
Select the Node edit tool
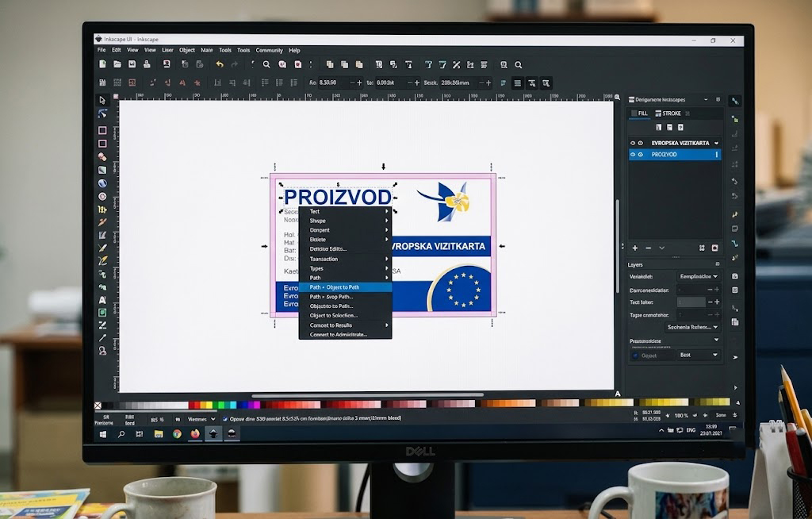[x=102, y=113]
